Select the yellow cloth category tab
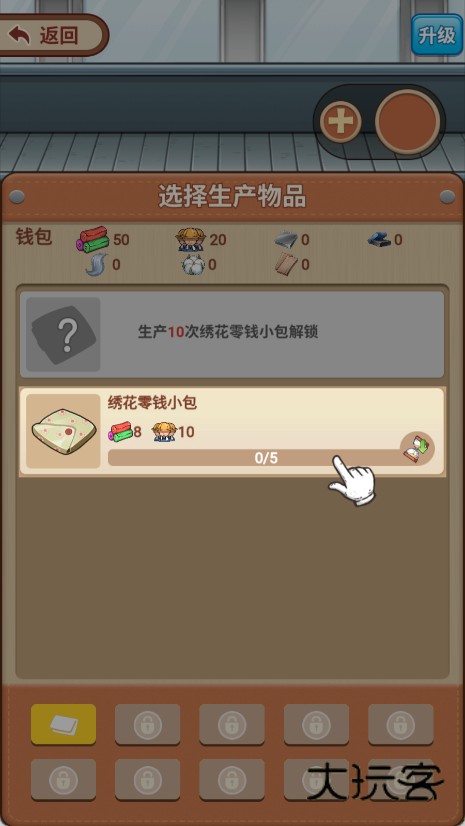The height and width of the screenshot is (826, 465). (x=63, y=724)
